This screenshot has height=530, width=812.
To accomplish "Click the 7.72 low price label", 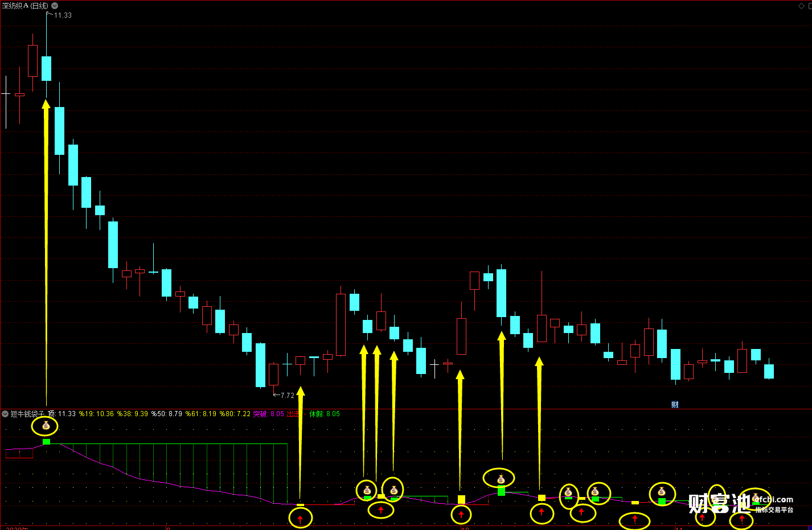I will [x=287, y=395].
